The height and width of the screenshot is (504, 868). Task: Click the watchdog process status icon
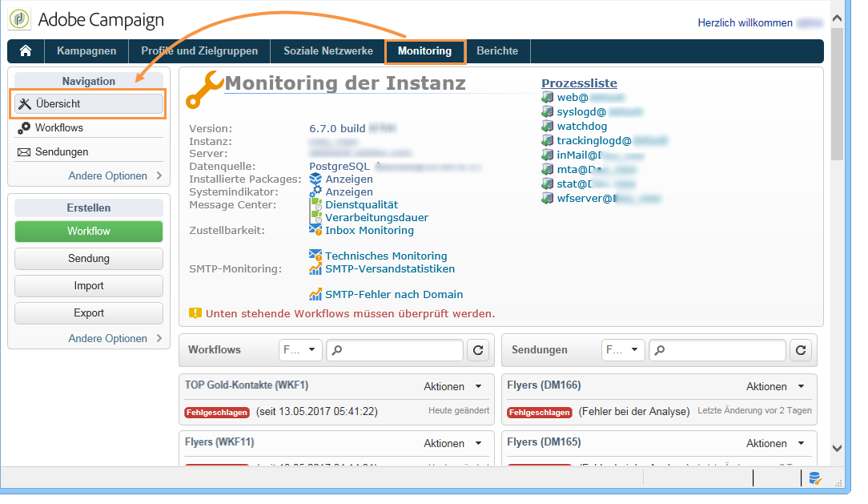click(x=548, y=127)
